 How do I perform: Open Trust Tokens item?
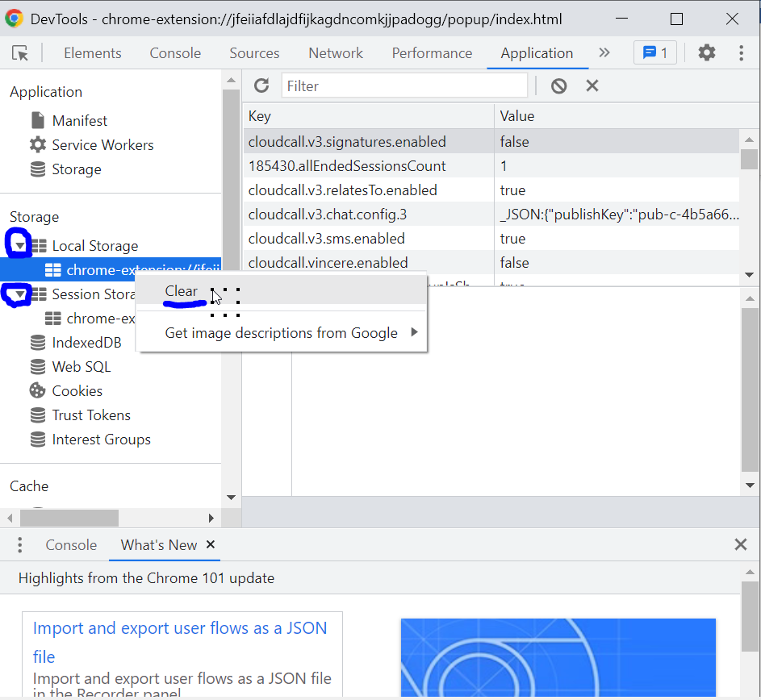click(81, 415)
